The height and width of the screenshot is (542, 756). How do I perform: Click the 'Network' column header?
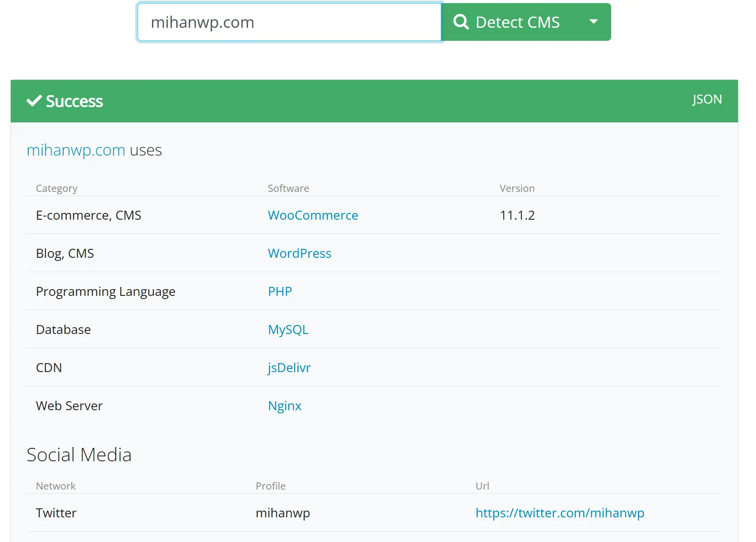point(56,486)
